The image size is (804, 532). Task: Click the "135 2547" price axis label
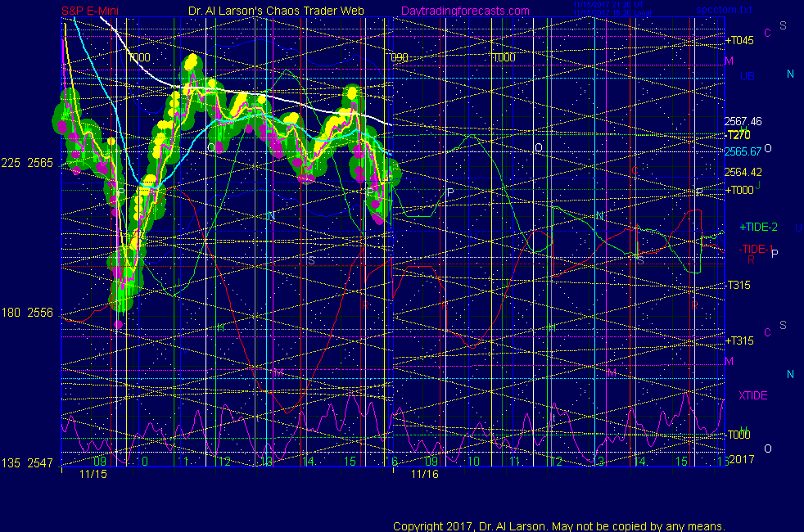point(27,463)
